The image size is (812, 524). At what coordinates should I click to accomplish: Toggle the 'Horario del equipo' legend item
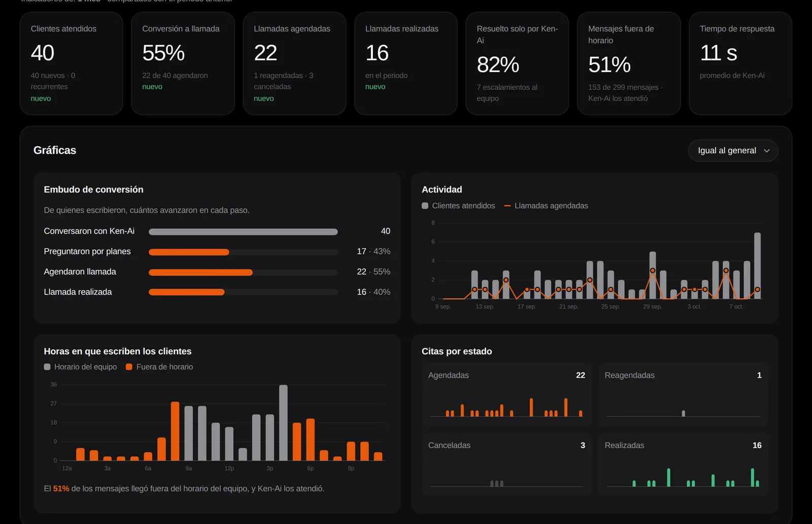pyautogui.click(x=80, y=367)
